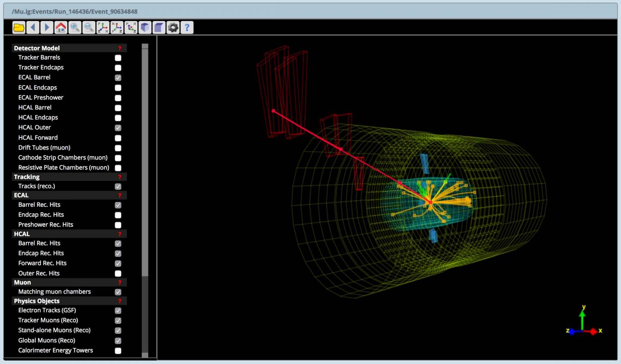Advance to the next event
Image resolution: width=621 pixels, height=364 pixels.
pos(47,27)
